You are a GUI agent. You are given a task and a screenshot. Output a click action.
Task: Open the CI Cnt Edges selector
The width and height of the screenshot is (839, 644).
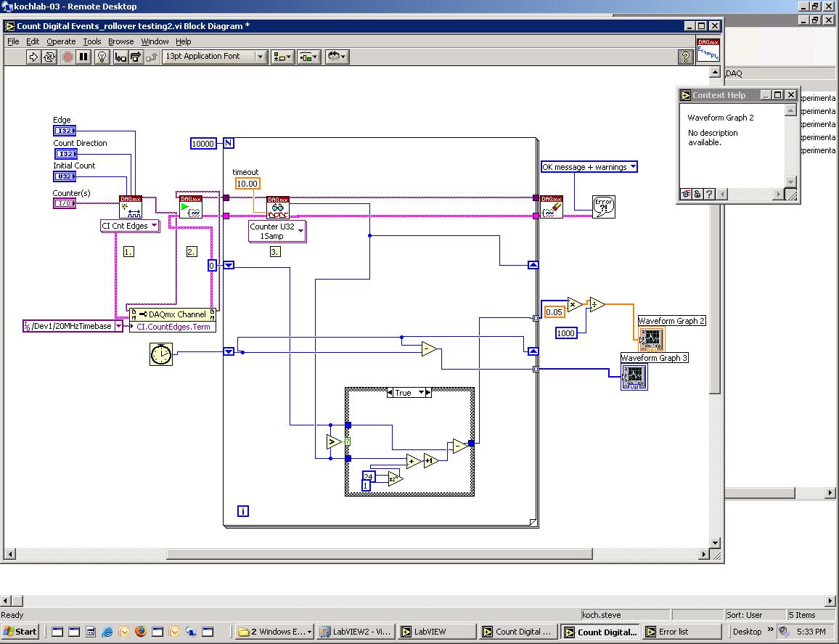[130, 226]
